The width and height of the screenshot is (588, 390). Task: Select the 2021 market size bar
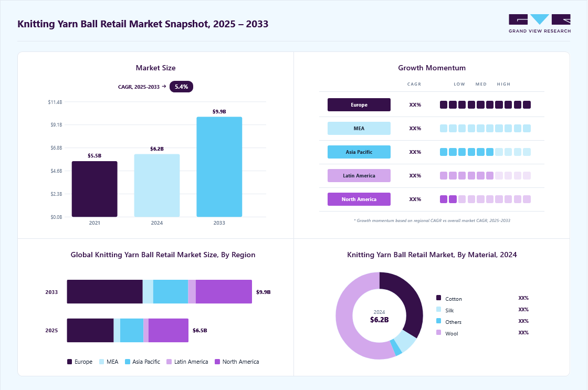coord(94,189)
